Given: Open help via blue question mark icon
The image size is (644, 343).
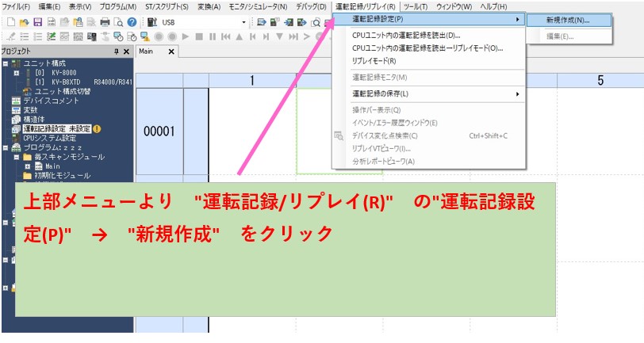Looking at the screenshot, I should (132, 22).
